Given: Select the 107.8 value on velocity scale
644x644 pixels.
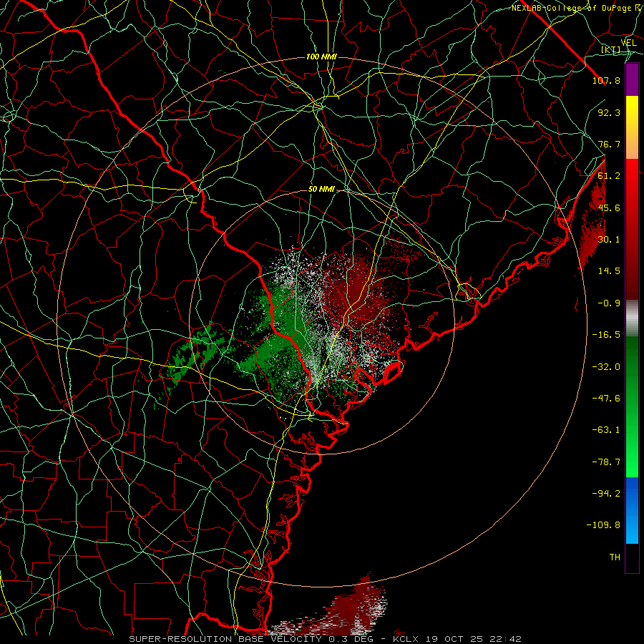Looking at the screenshot, I should click(606, 80).
